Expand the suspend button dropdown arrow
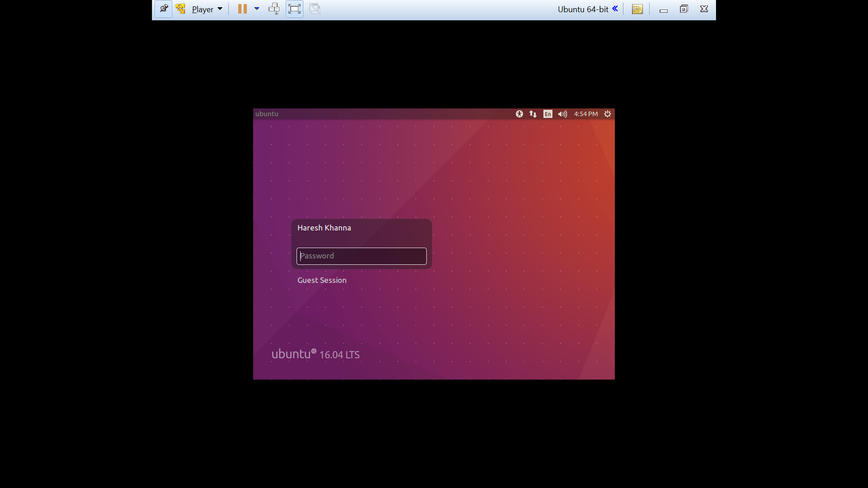This screenshot has width=868, height=488. tap(256, 9)
